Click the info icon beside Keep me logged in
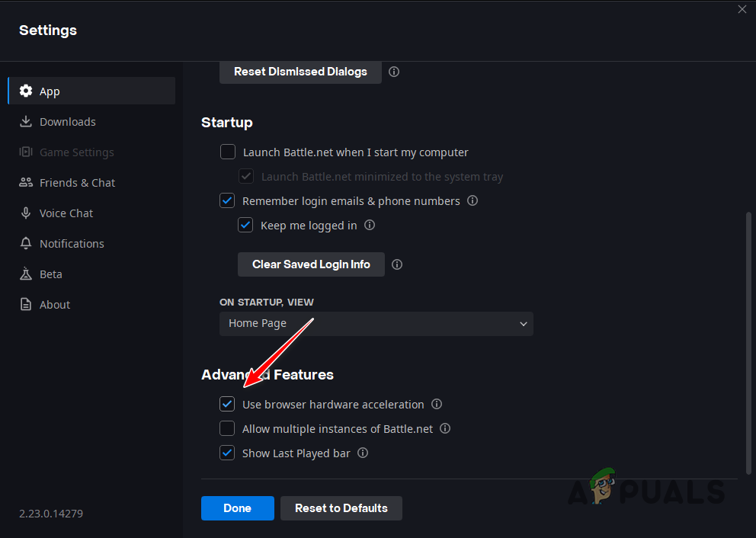Screen dimensions: 756x538 pyautogui.click(x=370, y=225)
